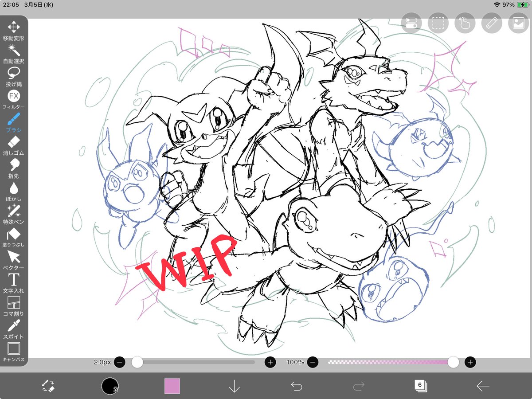The image size is (532, 399).
Task: Decrease opacity with minus button
Action: pos(313,362)
